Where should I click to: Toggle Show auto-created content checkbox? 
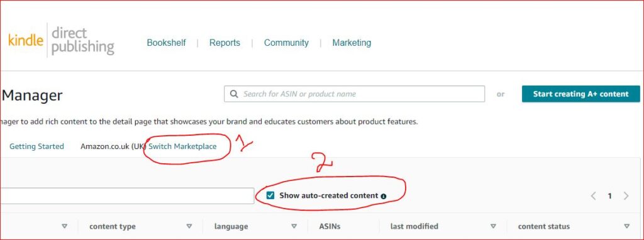click(270, 195)
